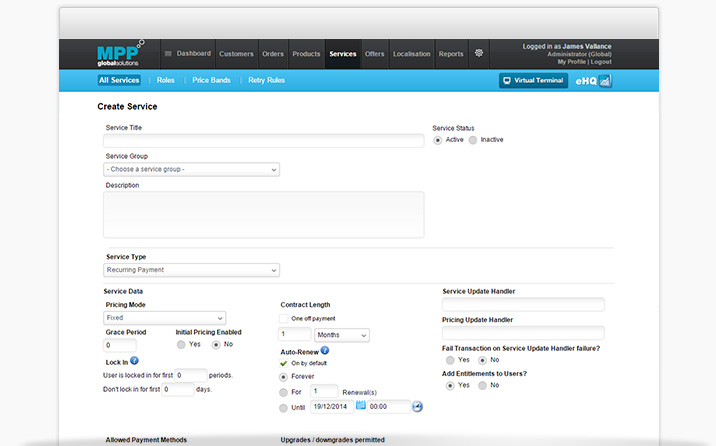Set Fail Transaction on handler failure to No
Screen dimensions: 716x446
click(x=482, y=361)
